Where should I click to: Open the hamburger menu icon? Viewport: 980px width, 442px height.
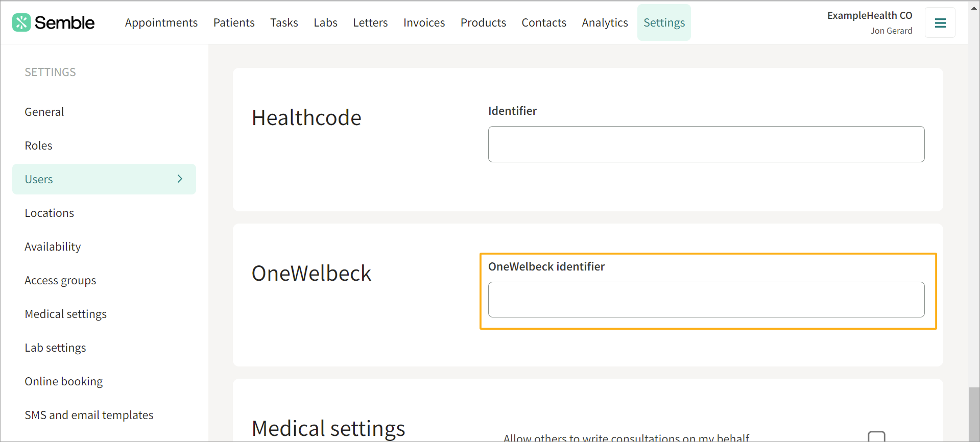pyautogui.click(x=940, y=23)
